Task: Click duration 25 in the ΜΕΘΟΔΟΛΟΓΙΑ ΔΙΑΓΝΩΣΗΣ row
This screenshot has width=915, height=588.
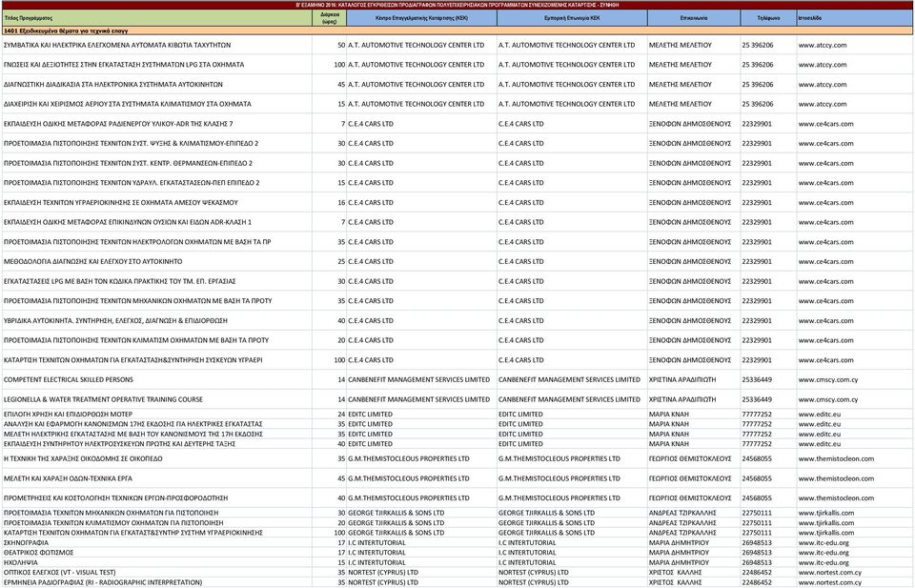Action: pyautogui.click(x=341, y=261)
